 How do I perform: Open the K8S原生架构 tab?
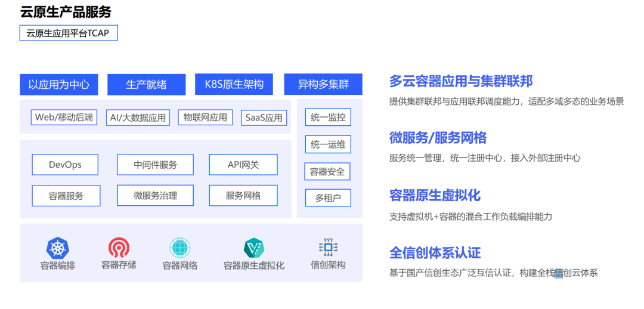point(234,84)
